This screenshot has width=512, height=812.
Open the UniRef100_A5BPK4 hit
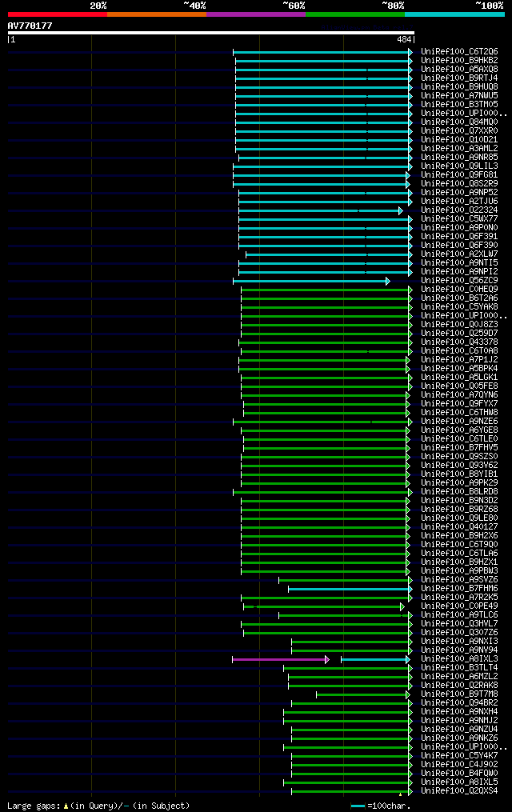(459, 369)
